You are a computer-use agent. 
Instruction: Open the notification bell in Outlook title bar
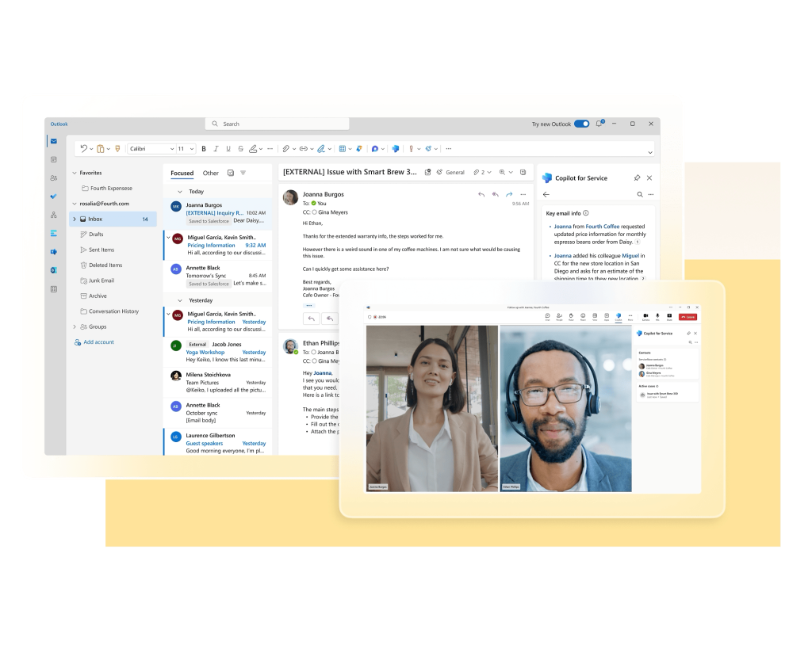click(x=599, y=124)
